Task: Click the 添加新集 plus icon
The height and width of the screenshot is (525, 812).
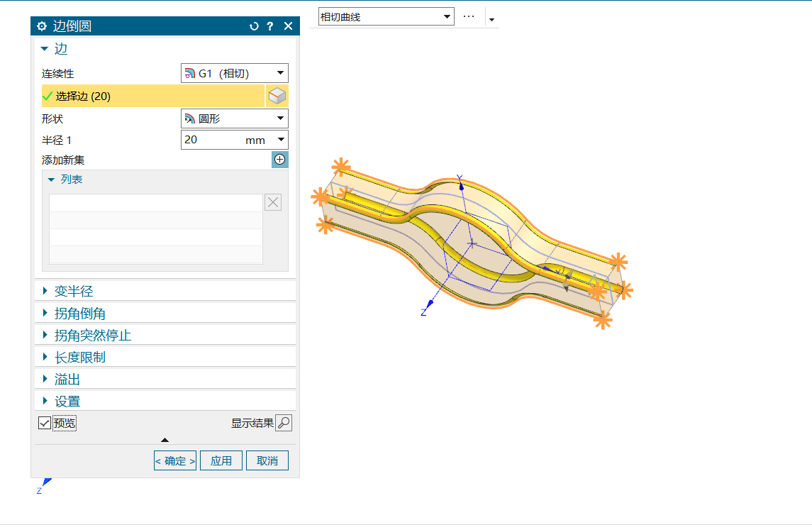Action: 279,160
